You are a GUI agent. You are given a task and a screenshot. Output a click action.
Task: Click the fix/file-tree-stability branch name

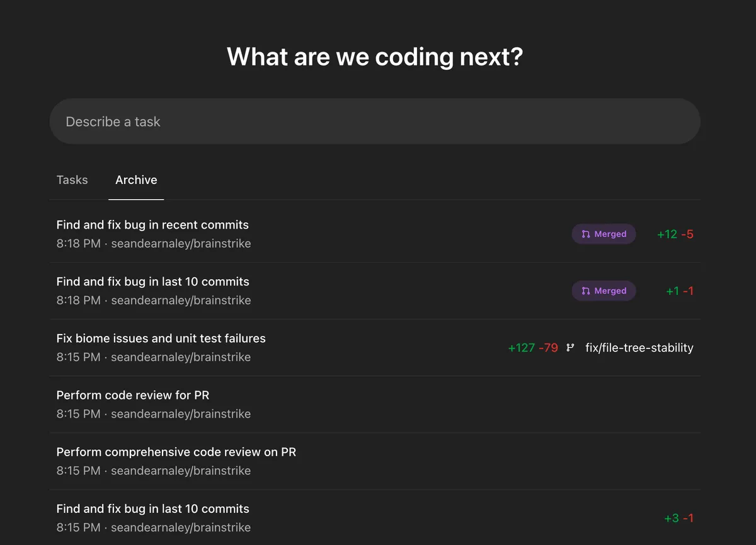[639, 348]
